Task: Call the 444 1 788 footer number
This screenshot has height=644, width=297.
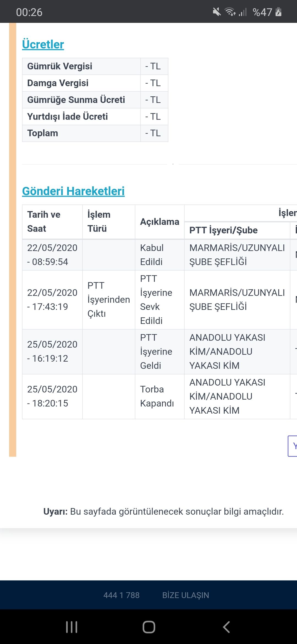Action: pos(121,595)
